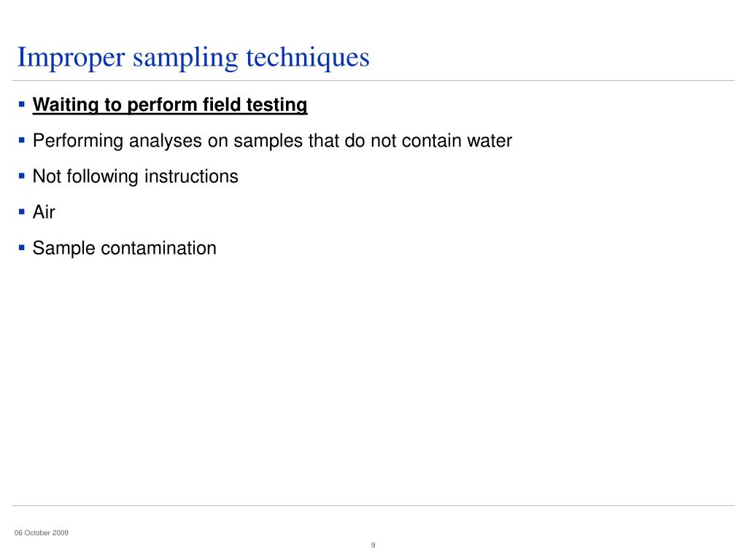Select the word 'sampling' in the blue heading
The height and width of the screenshot is (560, 747).
click(185, 59)
